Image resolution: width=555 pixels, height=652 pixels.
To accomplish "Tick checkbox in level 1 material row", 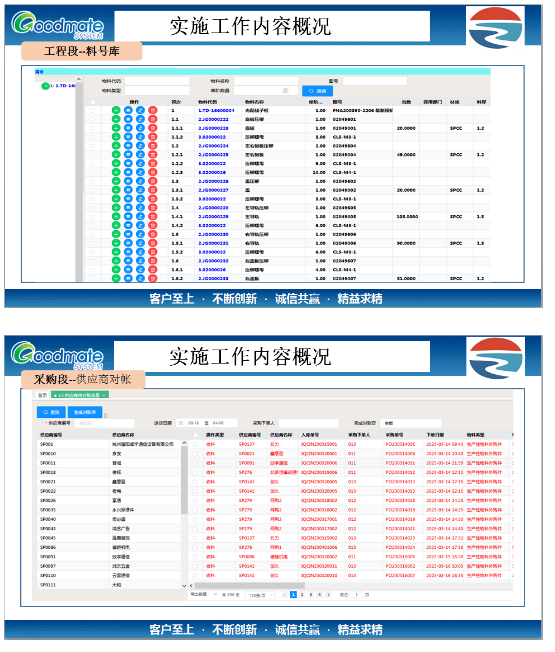I will coord(93,111).
